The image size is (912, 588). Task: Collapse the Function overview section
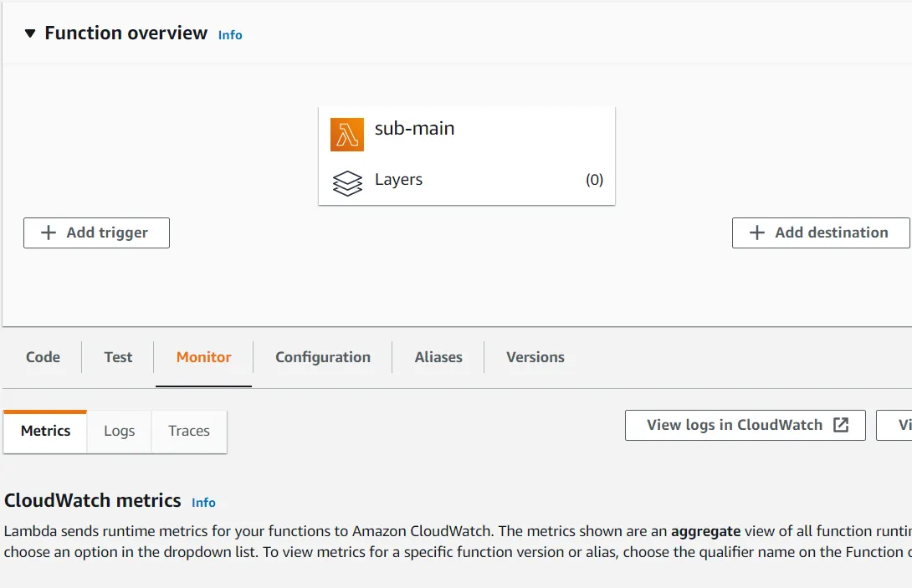30,33
